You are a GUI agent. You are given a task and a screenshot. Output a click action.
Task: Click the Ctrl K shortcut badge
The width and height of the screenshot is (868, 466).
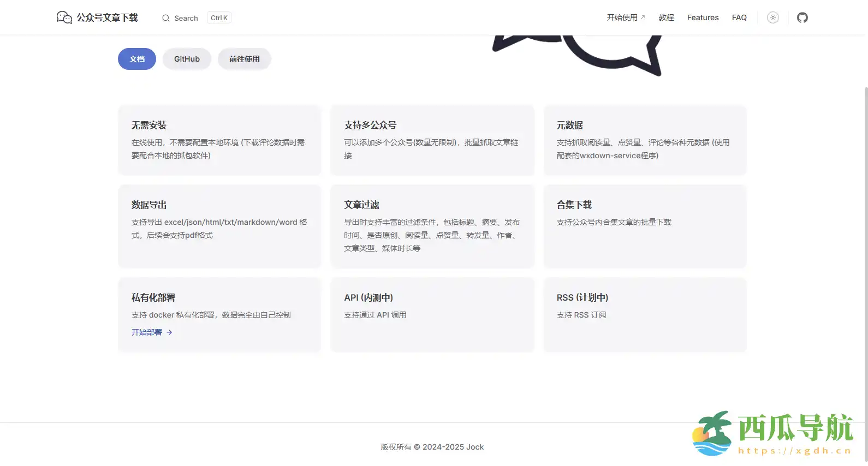point(219,18)
